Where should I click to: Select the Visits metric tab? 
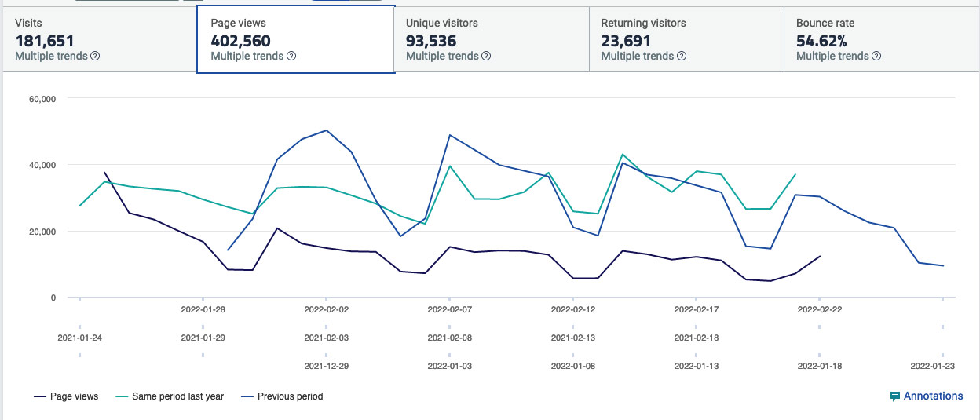click(x=101, y=40)
